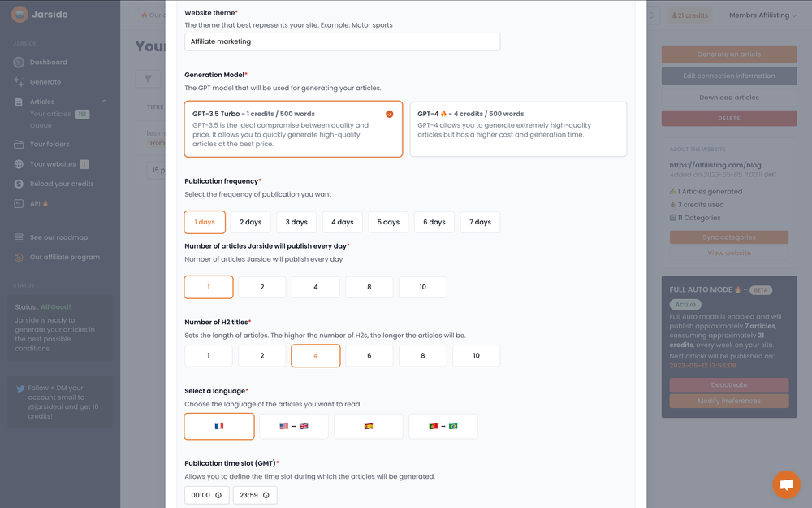Open the Queue page
The width and height of the screenshot is (812, 508).
click(39, 125)
